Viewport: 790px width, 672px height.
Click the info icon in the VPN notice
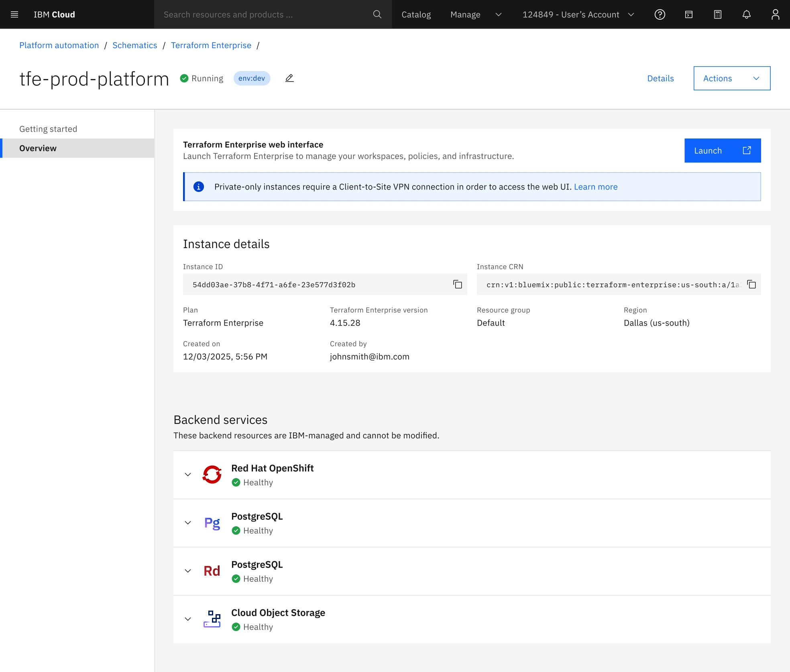[x=199, y=187]
